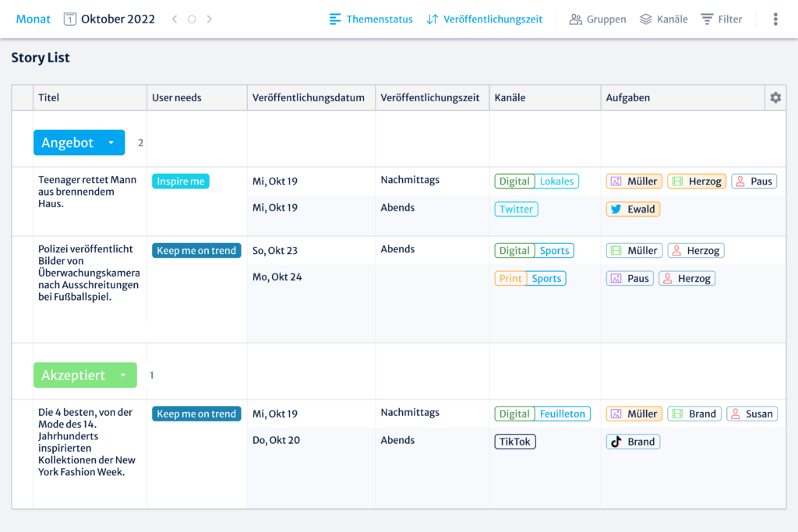798x532 pixels.
Task: Toggle Themenstatus grouping
Action: 371,19
